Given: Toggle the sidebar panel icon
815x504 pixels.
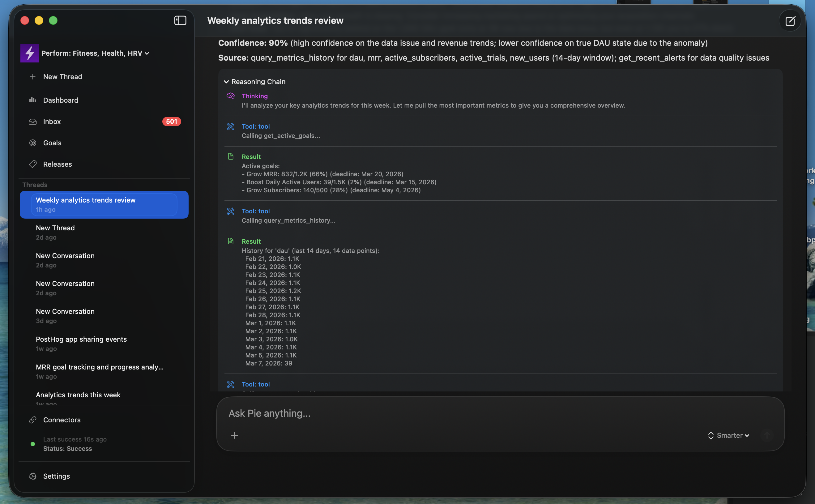Looking at the screenshot, I should [180, 21].
